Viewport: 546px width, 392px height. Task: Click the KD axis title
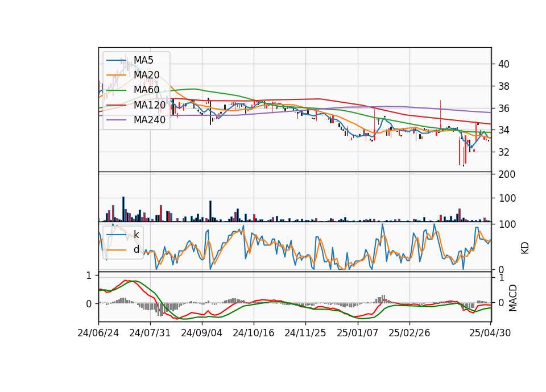coord(525,248)
